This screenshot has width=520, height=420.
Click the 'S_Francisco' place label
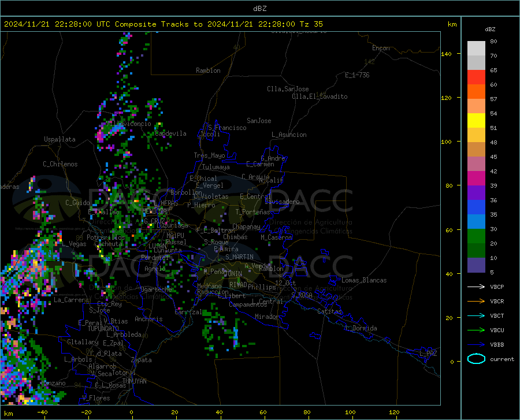[x=227, y=128]
